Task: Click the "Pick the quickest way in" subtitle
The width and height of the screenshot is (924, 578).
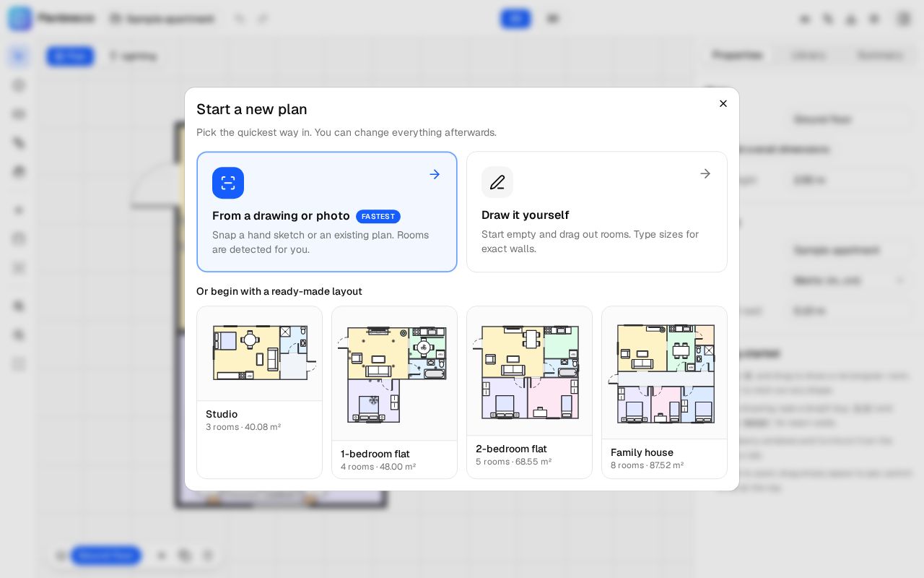Action: (x=346, y=132)
